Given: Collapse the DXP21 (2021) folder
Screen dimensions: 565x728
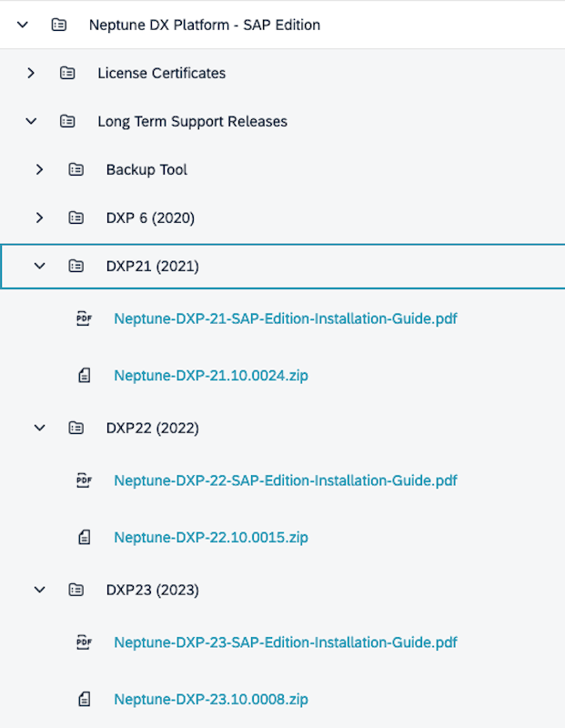Looking at the screenshot, I should [39, 266].
